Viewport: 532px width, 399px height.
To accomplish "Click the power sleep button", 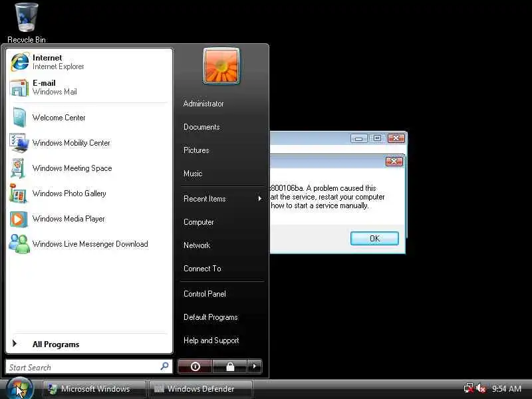I will click(x=195, y=366).
